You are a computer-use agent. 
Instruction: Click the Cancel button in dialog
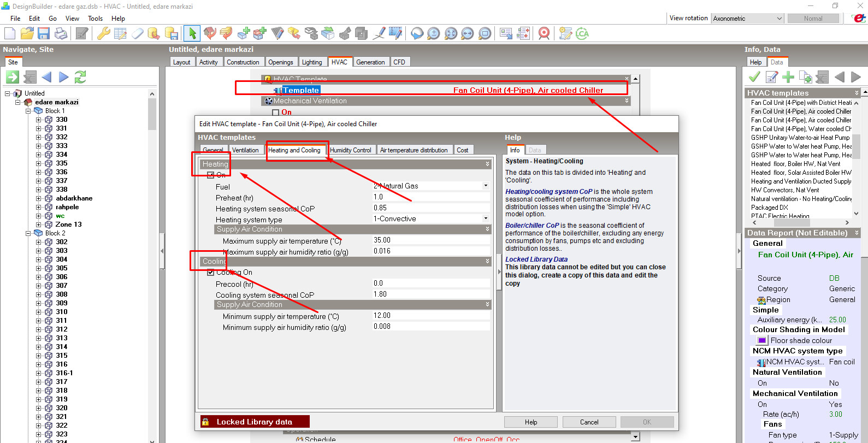click(589, 422)
